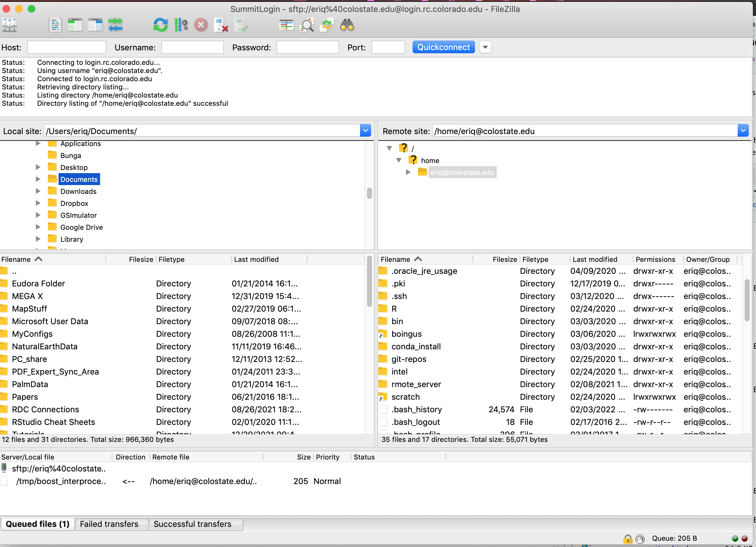Click the Quickconnect dropdown arrow
The height and width of the screenshot is (547, 756).
[484, 47]
